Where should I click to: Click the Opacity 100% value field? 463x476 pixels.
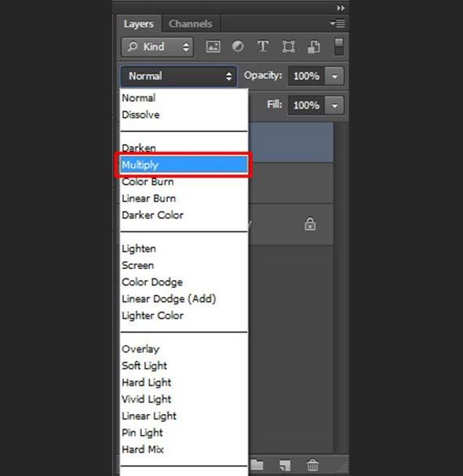pos(306,76)
